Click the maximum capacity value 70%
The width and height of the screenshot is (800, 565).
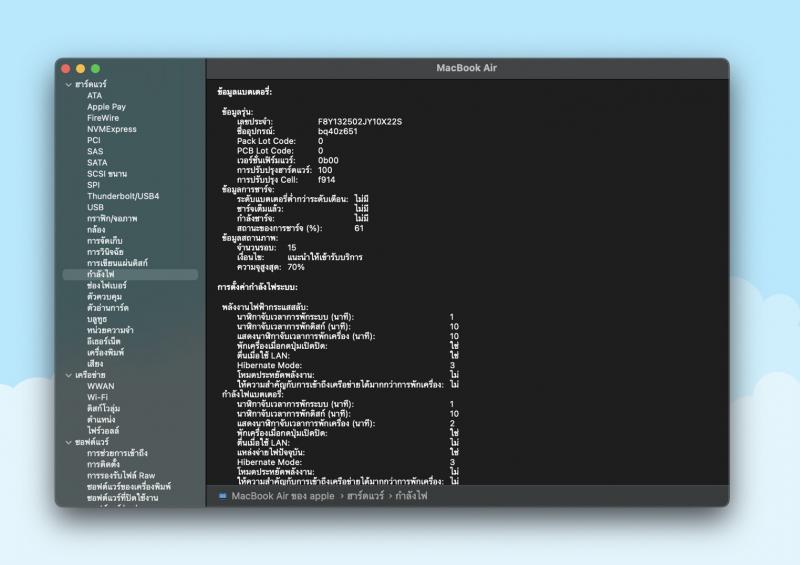(296, 267)
